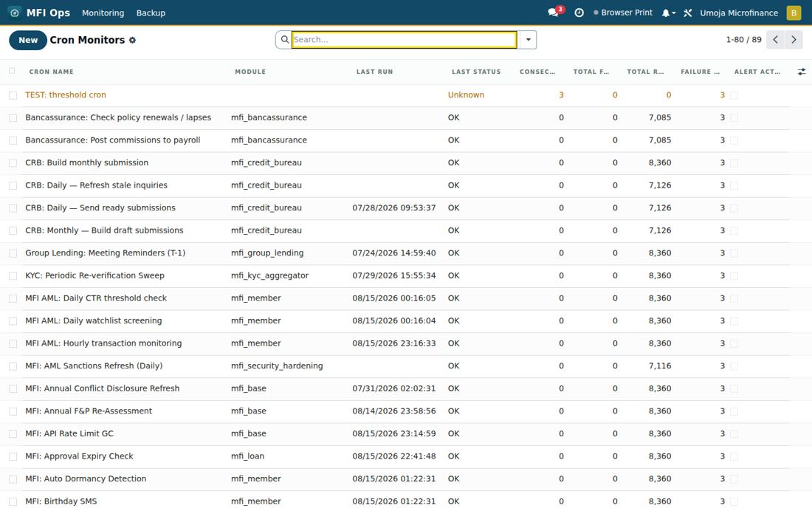
Task: Click the mfi_loan module cell
Action: pyautogui.click(x=247, y=456)
